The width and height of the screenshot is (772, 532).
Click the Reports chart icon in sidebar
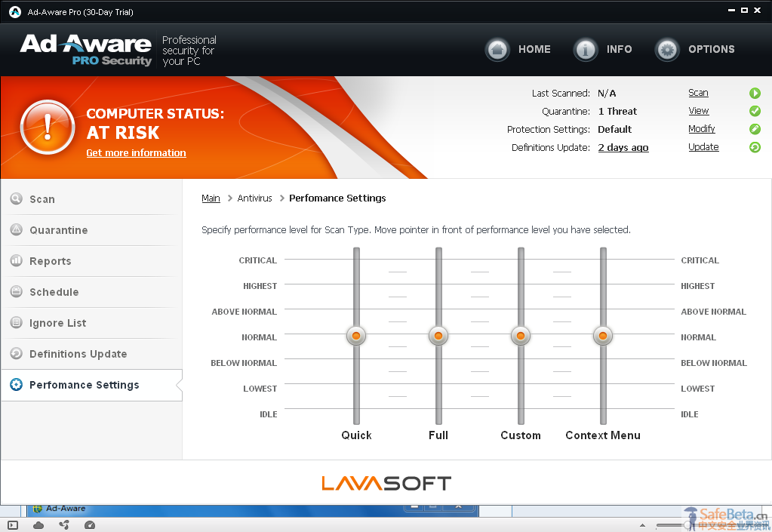click(17, 260)
